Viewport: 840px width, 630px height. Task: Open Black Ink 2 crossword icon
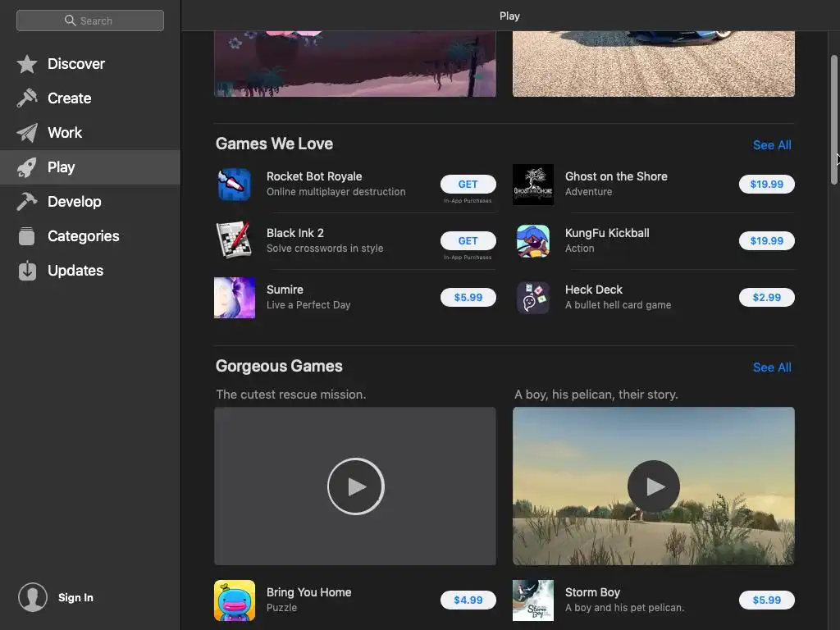coord(235,240)
